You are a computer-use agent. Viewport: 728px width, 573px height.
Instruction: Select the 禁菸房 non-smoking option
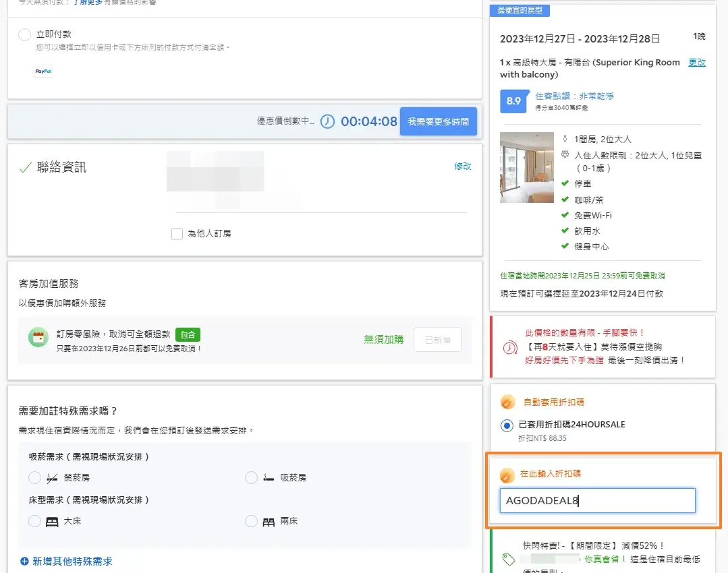[35, 478]
